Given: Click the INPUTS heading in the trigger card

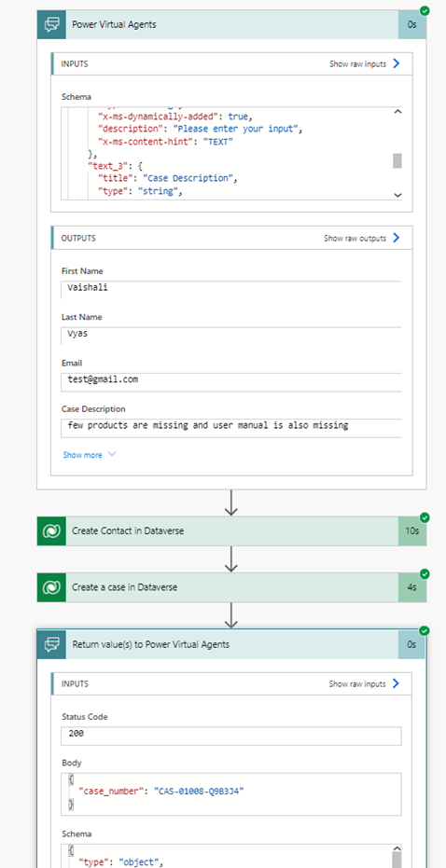Looking at the screenshot, I should coord(75,63).
